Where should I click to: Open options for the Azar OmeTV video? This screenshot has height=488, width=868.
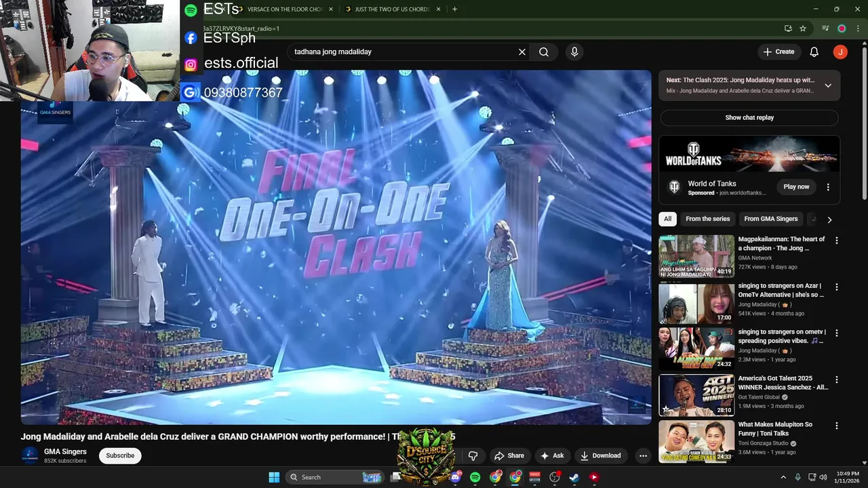click(x=836, y=287)
